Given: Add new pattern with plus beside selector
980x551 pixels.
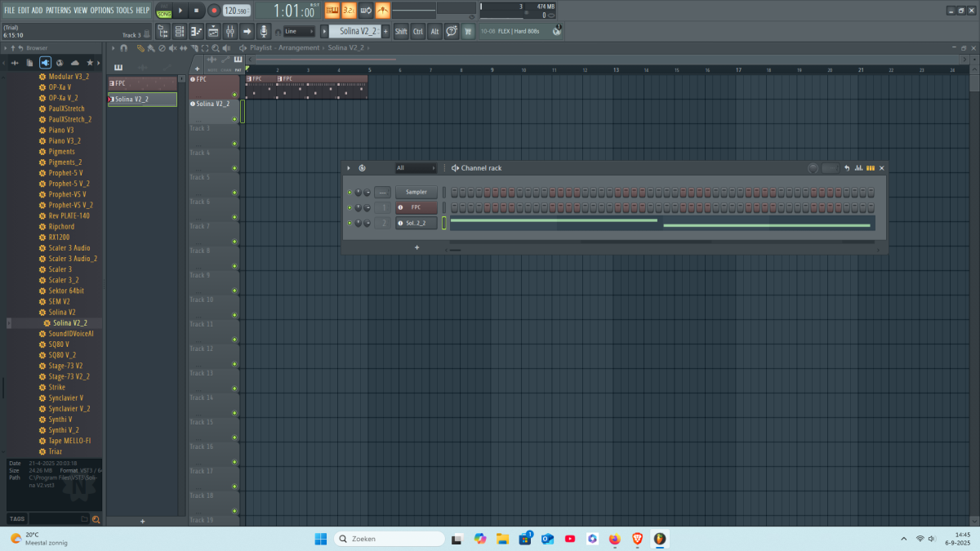Looking at the screenshot, I should [386, 31].
